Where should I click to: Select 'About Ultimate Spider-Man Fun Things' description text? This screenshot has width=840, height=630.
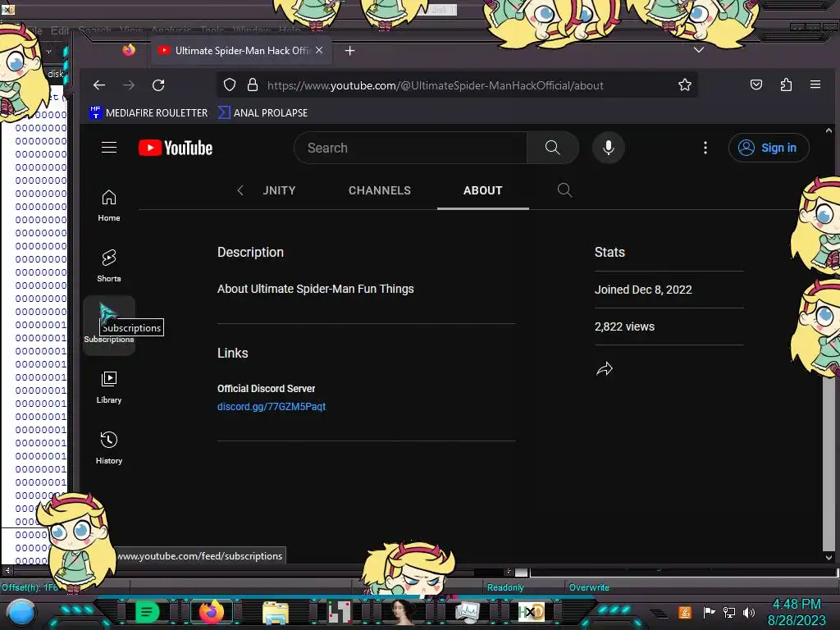(316, 289)
